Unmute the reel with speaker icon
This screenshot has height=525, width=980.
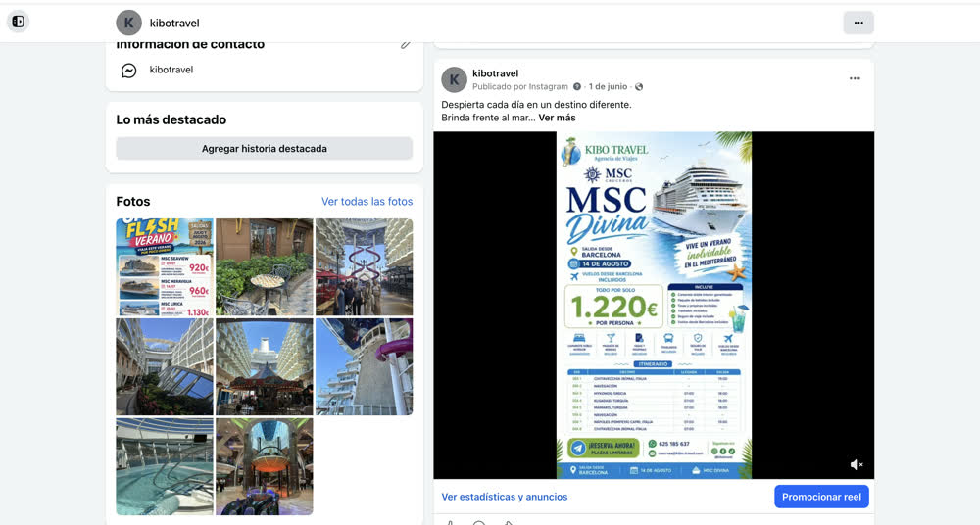(x=857, y=464)
